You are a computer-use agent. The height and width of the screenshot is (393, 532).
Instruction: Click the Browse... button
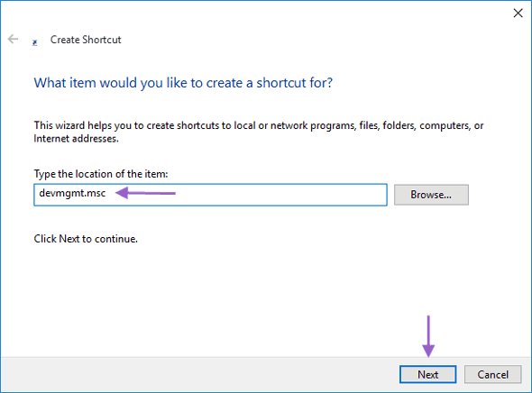pyautogui.click(x=431, y=195)
